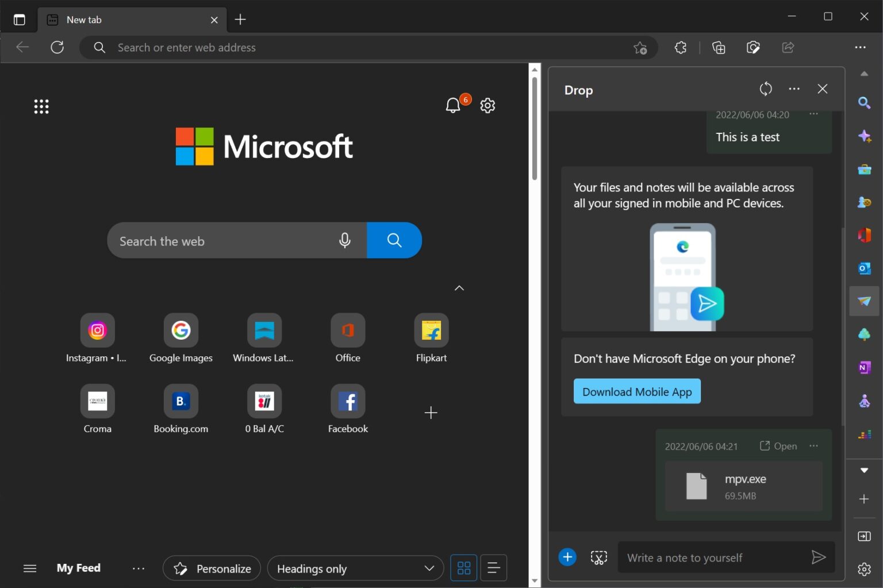This screenshot has width=883, height=588.
Task: Open mpv.exe via the Open link
Action: point(778,445)
